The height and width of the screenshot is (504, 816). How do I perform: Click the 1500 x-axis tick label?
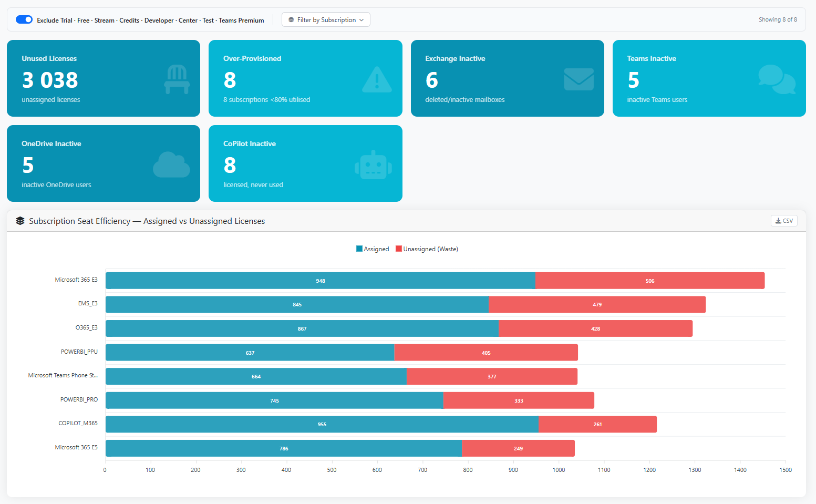786,470
